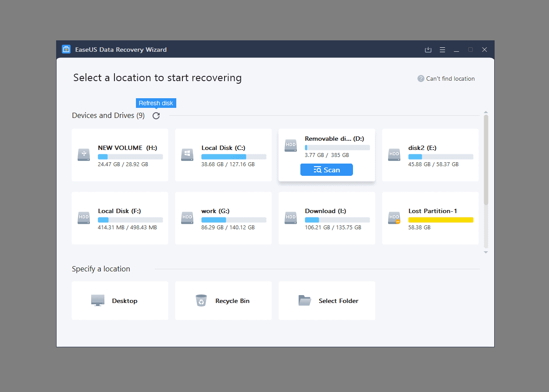Click the HDD icon on Lost Partition-1
The width and height of the screenshot is (549, 392).
(394, 217)
